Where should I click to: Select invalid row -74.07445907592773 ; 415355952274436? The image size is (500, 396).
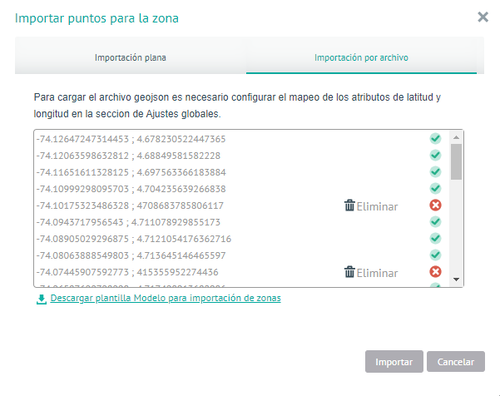point(127,272)
